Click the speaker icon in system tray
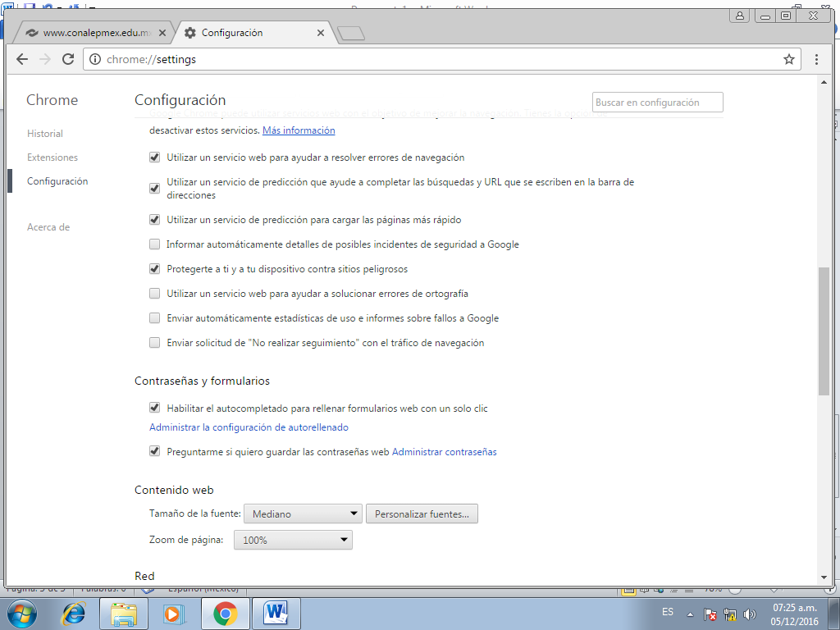 point(749,613)
